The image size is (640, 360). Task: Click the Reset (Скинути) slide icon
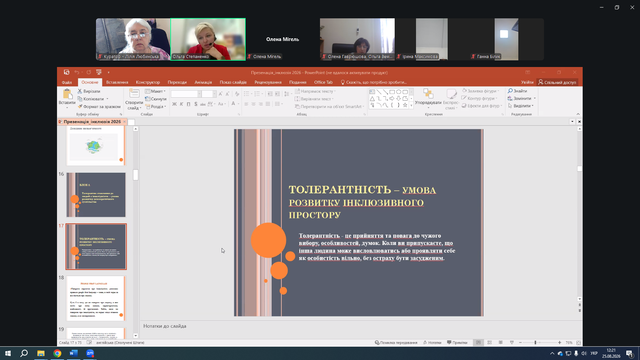147,99
